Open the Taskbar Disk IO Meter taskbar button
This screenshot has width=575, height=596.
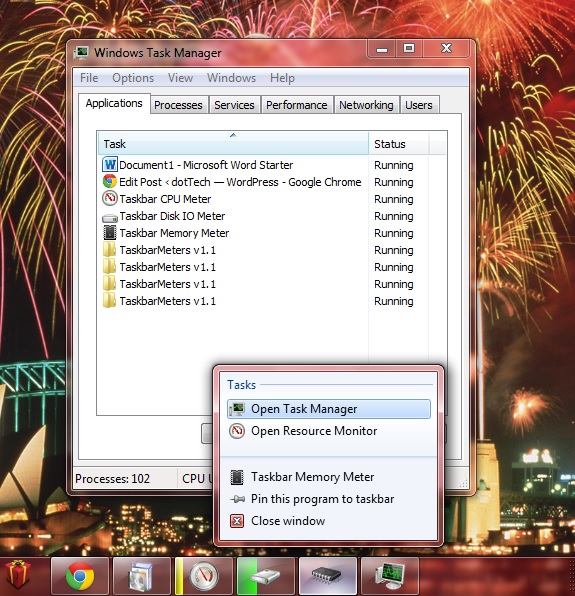266,576
